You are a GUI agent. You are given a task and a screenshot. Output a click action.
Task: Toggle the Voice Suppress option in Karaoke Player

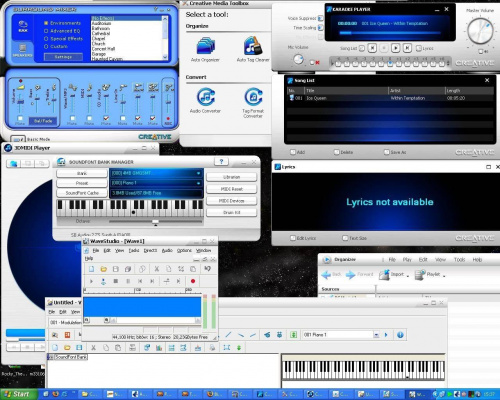320,18
